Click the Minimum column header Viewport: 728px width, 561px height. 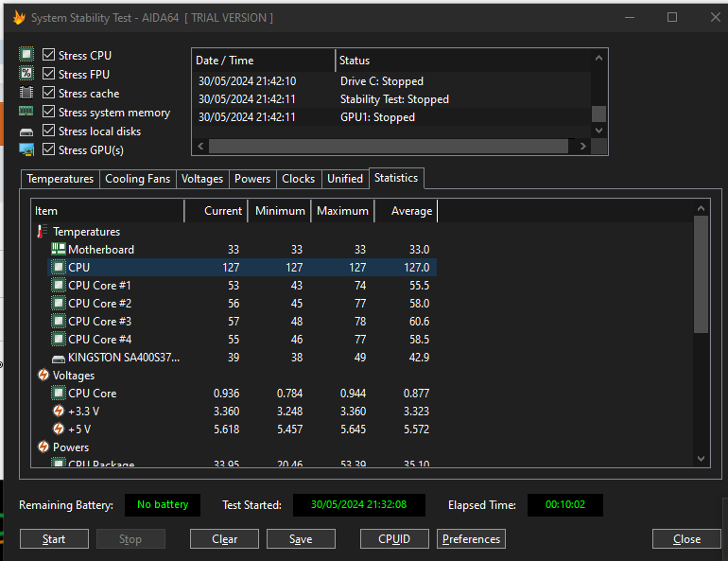click(x=280, y=211)
